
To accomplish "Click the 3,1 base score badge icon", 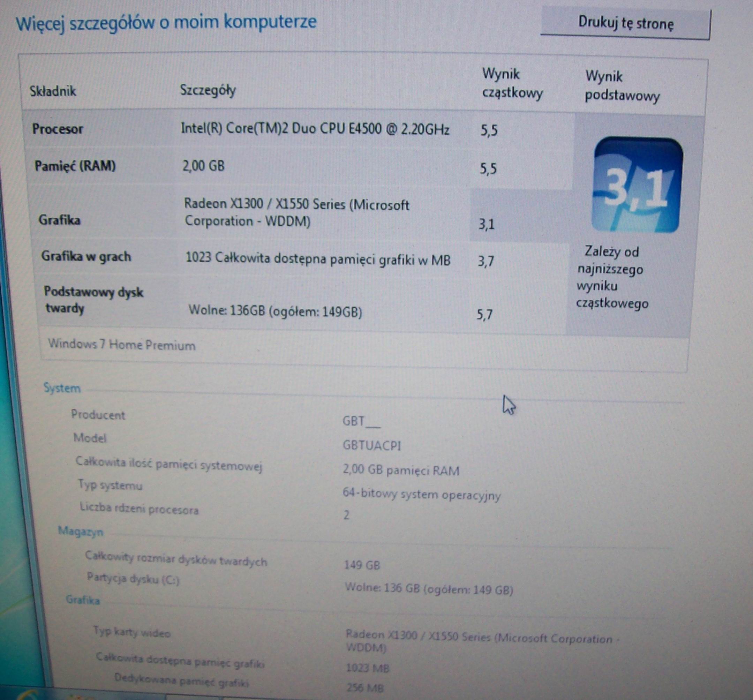I will click(637, 185).
